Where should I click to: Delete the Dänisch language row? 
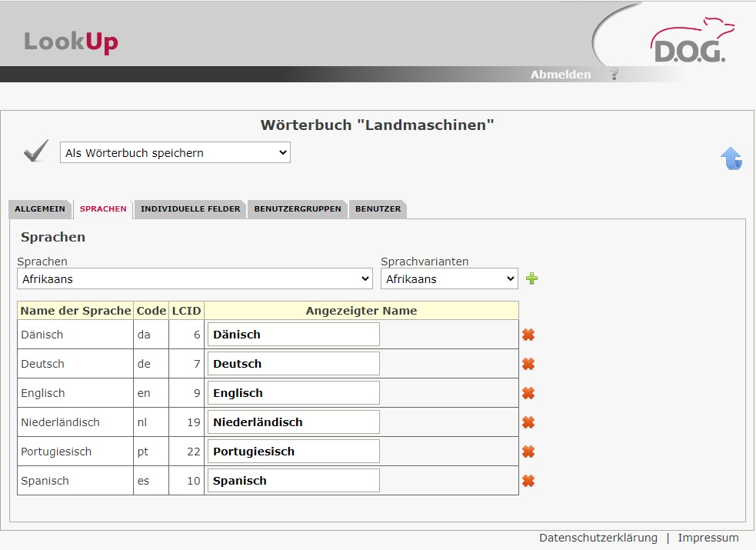point(528,335)
